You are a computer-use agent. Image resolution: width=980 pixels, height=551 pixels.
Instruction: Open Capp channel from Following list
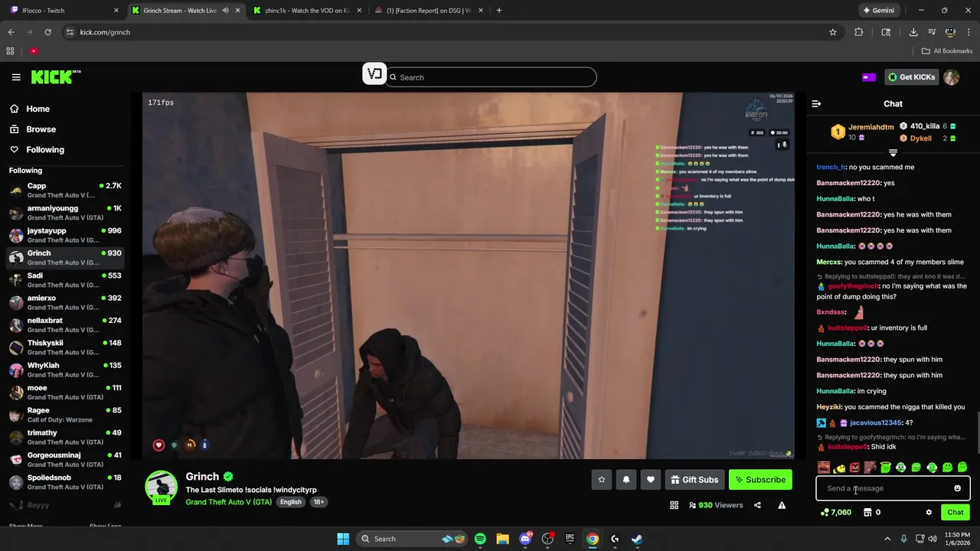tap(65, 191)
